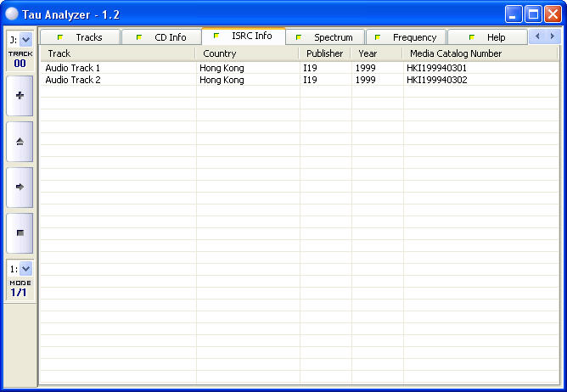
Task: Open the drive letter J: dropdown
Action: (x=25, y=39)
